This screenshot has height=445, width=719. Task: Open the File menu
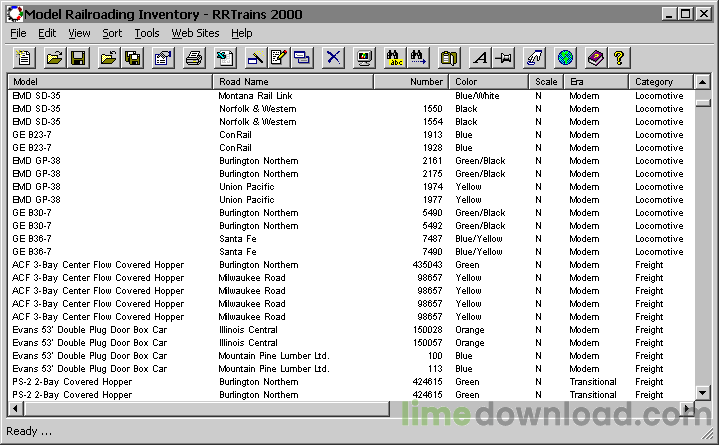click(18, 33)
